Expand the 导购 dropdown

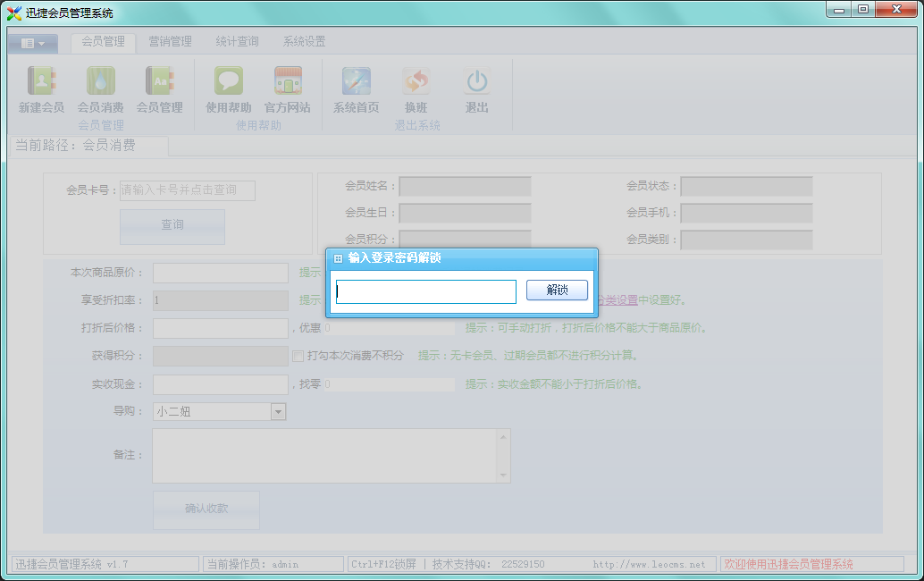tap(279, 411)
